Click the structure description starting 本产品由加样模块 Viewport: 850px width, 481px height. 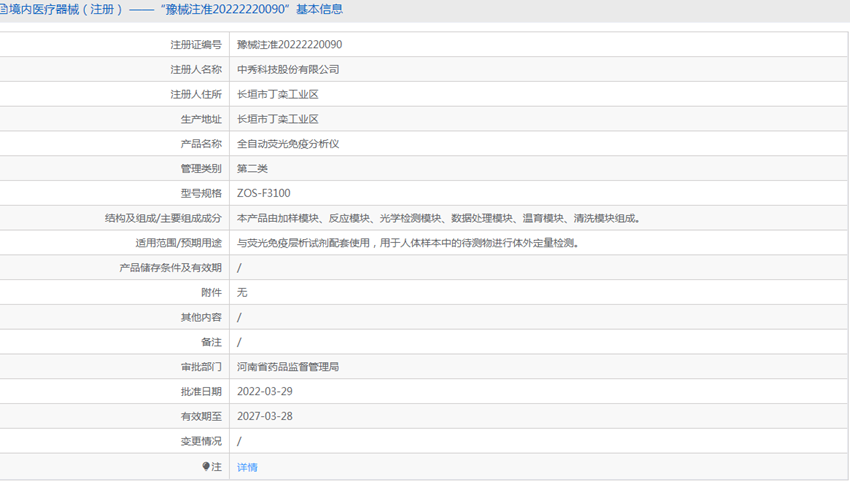[439, 218]
